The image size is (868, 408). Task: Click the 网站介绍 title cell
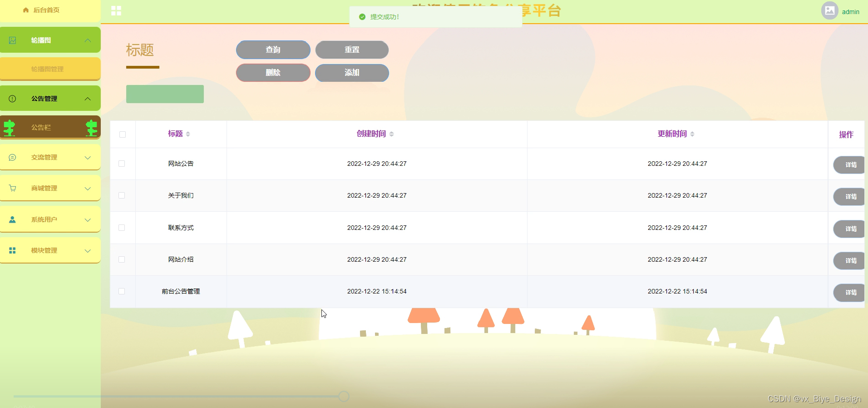181,259
